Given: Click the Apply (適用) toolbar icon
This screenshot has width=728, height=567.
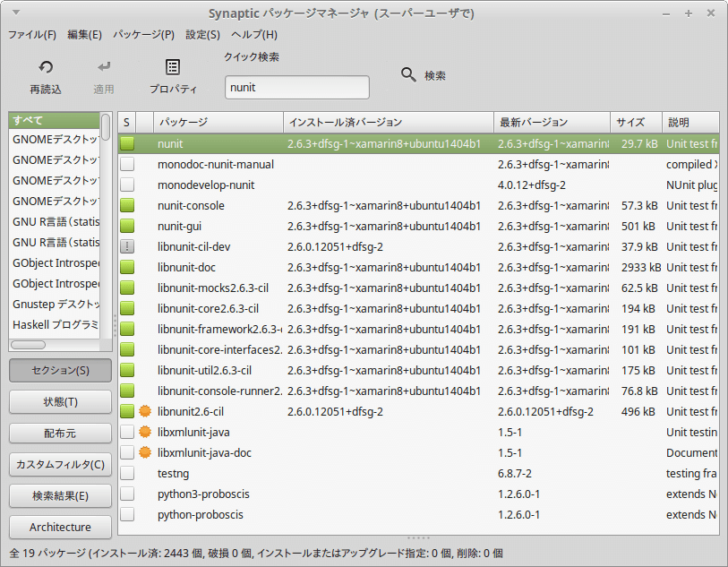Looking at the screenshot, I should [x=104, y=67].
